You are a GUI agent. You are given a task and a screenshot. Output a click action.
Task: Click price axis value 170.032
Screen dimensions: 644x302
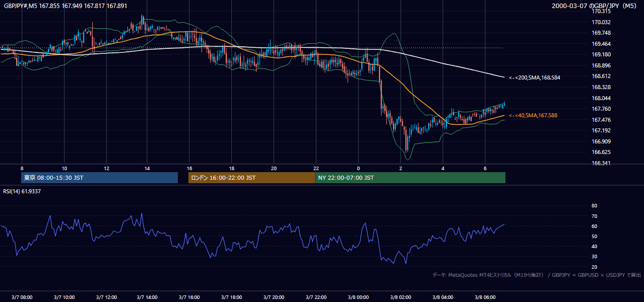(x=602, y=22)
